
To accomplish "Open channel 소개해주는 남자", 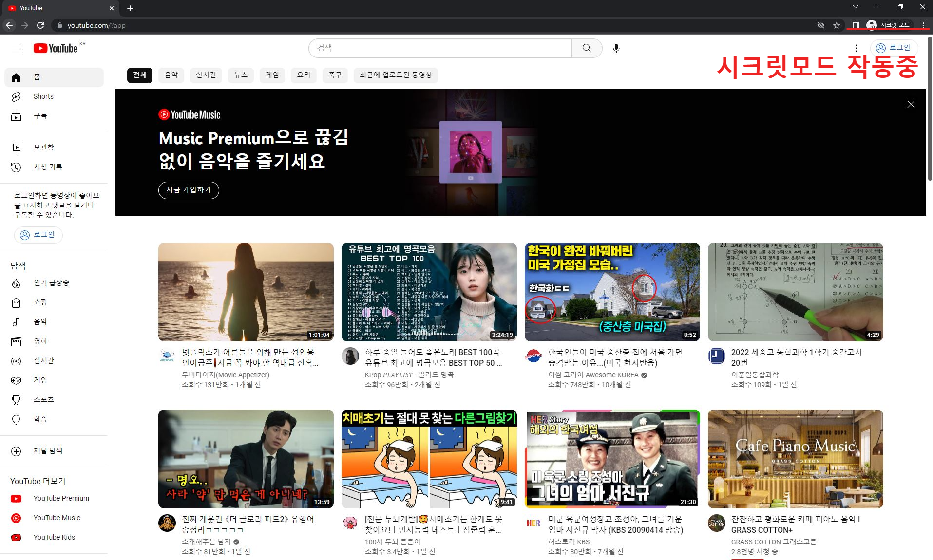I will (x=206, y=541).
